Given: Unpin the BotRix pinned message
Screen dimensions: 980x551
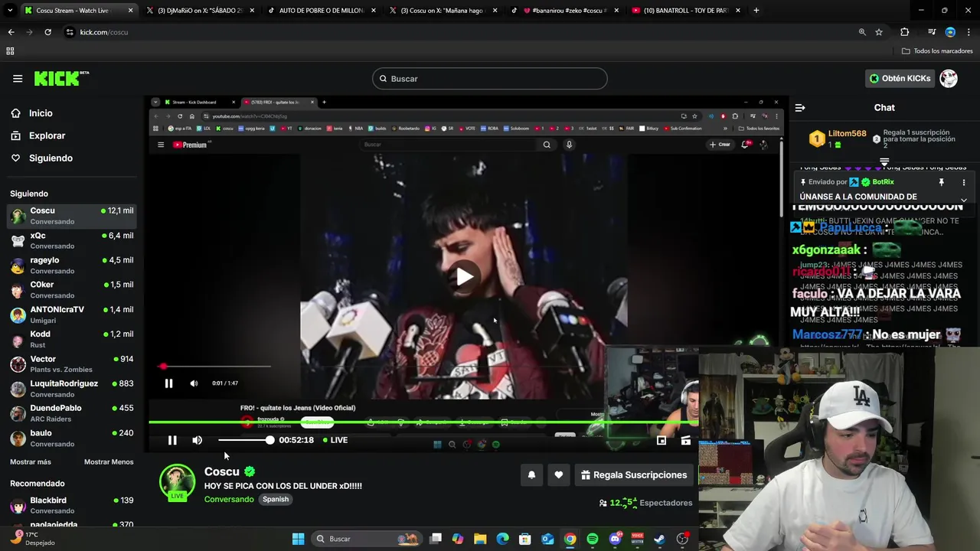Looking at the screenshot, I should coord(942,182).
